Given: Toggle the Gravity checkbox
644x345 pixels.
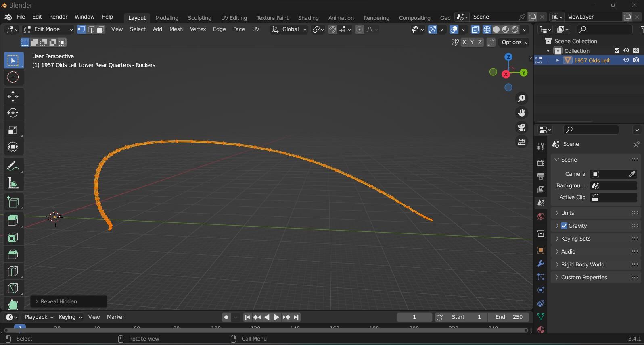Looking at the screenshot, I should [x=564, y=226].
